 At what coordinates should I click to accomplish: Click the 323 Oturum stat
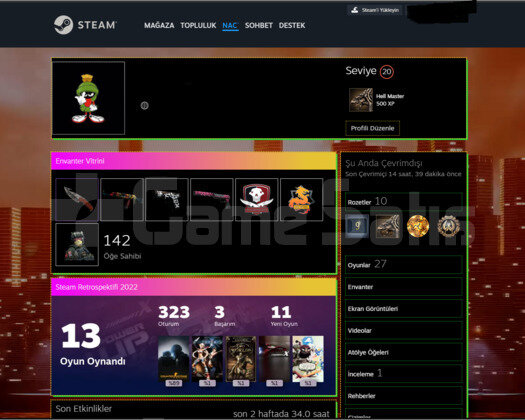174,316
